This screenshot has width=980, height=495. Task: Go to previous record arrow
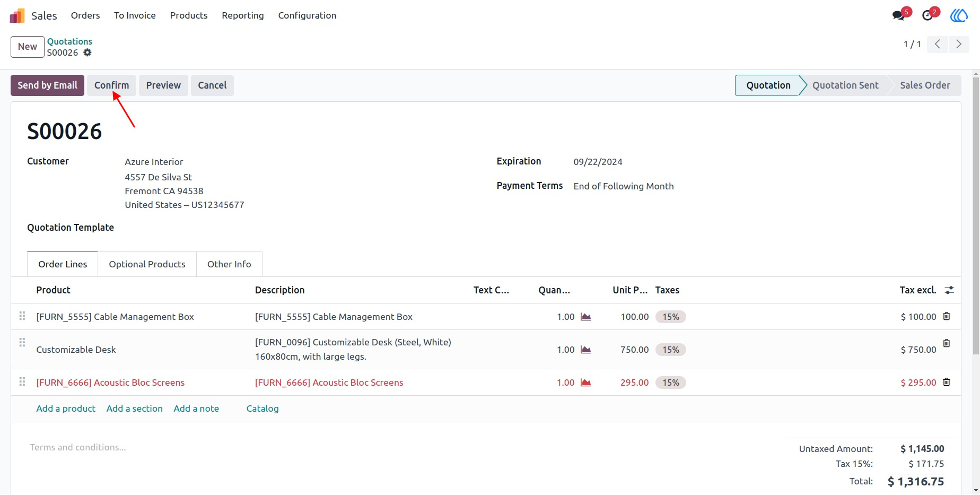point(938,44)
